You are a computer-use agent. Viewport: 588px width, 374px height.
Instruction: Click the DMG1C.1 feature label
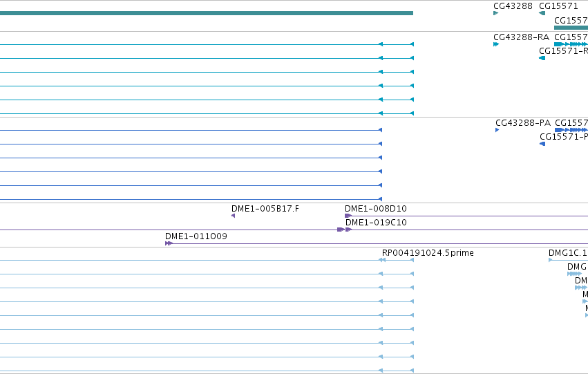tap(568, 253)
